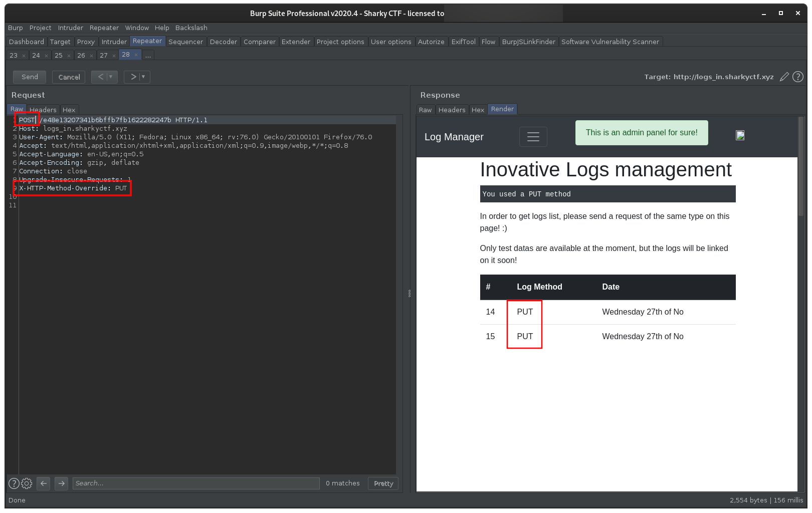812x513 pixels.
Task: Click the Cancel button
Action: coord(69,77)
